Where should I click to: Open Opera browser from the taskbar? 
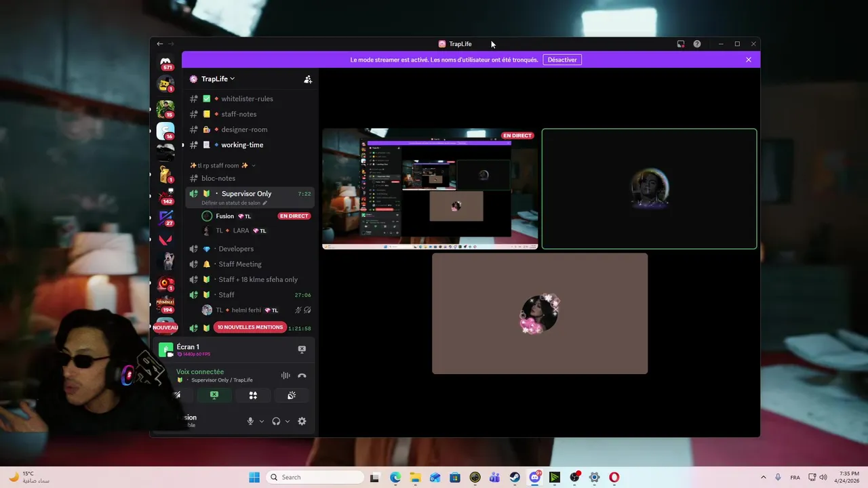(614, 477)
